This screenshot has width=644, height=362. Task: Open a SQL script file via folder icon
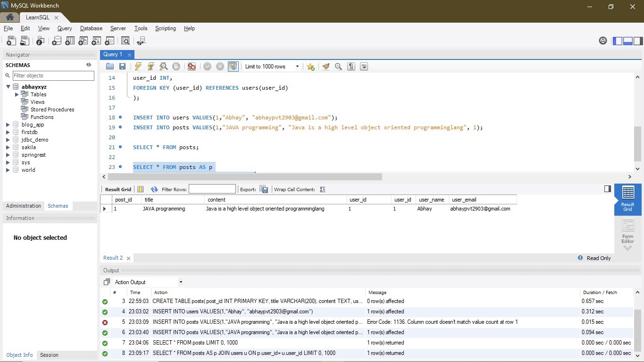click(x=110, y=67)
